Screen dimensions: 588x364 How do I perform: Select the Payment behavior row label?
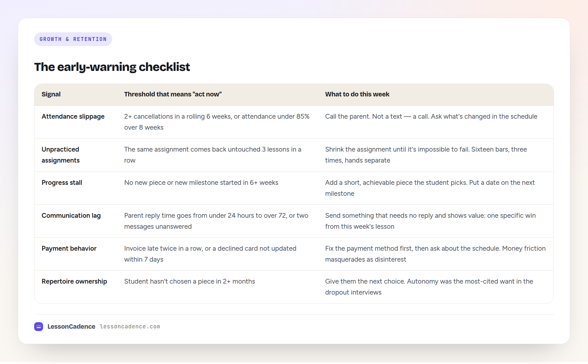pyautogui.click(x=69, y=249)
